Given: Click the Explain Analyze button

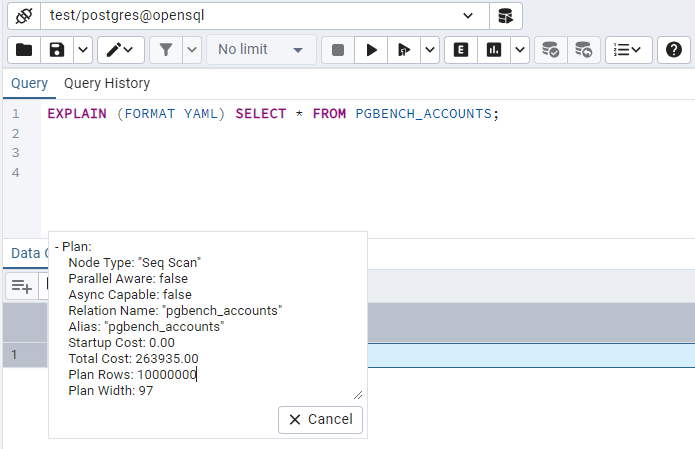Looking at the screenshot, I should [494, 49].
